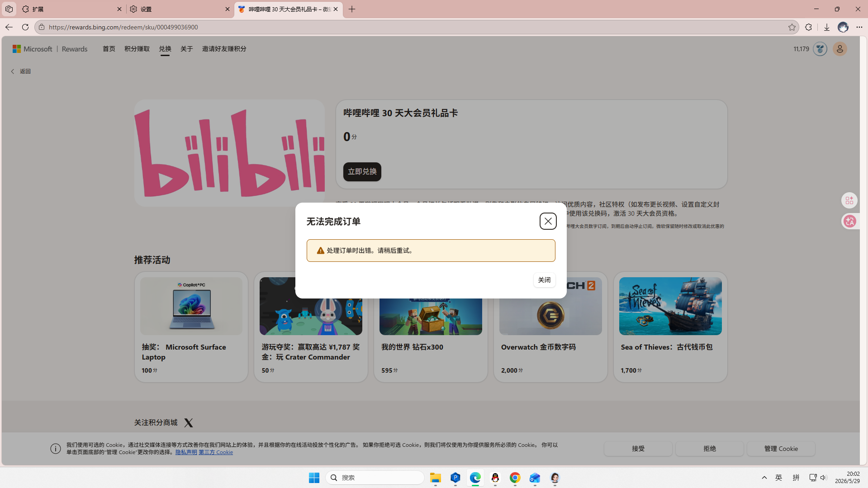
Task: Open the Microsoft Surface Laptop sweepstakes card
Action: tap(191, 327)
